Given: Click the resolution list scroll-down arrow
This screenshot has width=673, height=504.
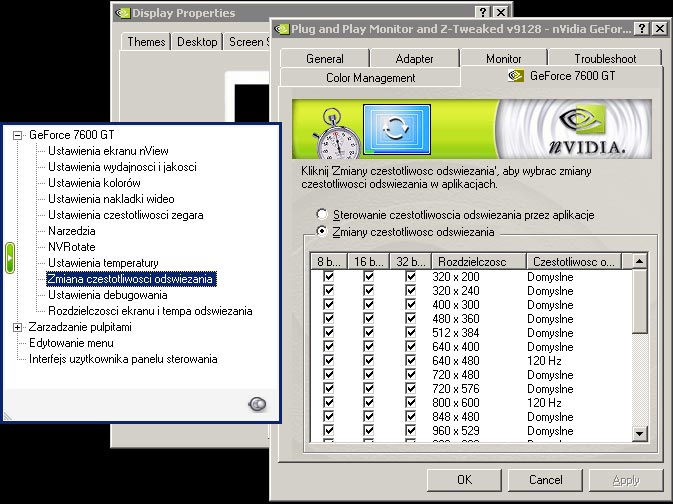Looking at the screenshot, I should 640,433.
